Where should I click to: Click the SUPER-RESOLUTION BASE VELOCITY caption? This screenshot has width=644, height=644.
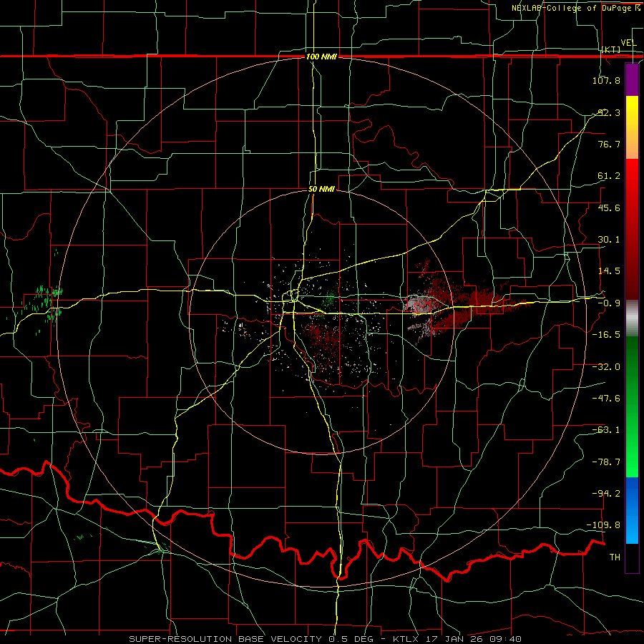[x=326, y=639]
